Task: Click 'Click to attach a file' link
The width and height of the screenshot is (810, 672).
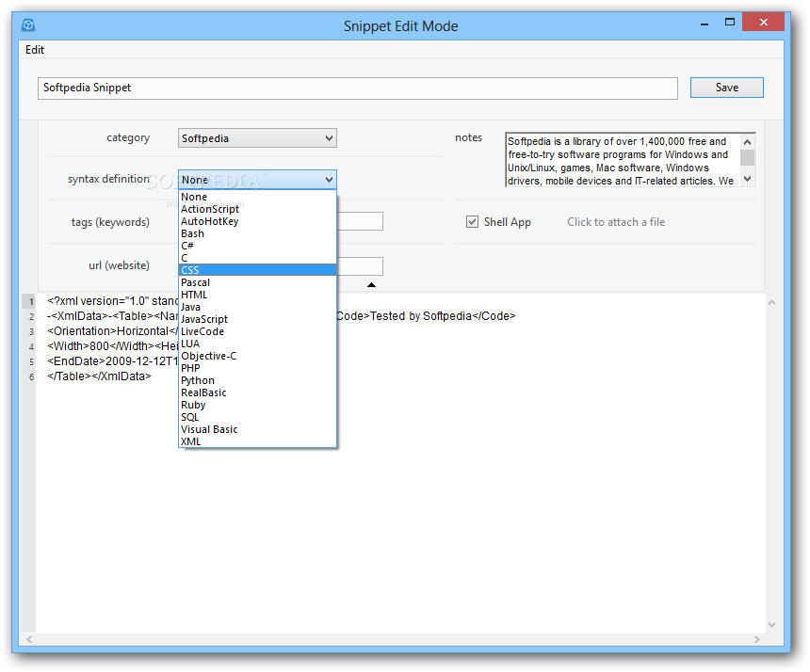Action: click(616, 222)
